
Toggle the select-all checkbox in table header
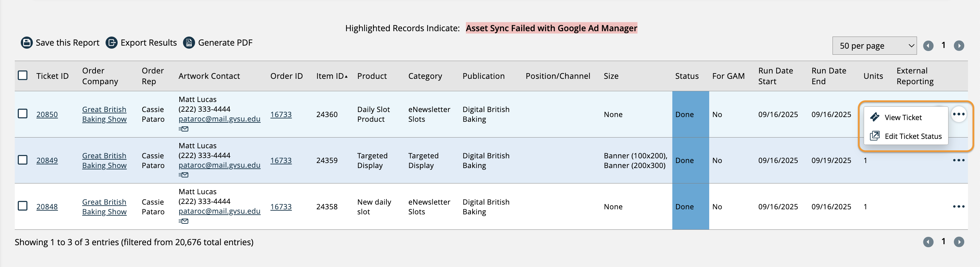coord(23,75)
